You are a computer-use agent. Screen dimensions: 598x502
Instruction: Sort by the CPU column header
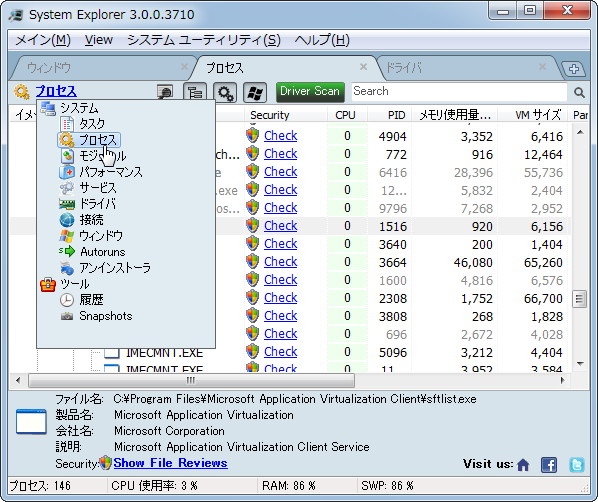pyautogui.click(x=347, y=115)
